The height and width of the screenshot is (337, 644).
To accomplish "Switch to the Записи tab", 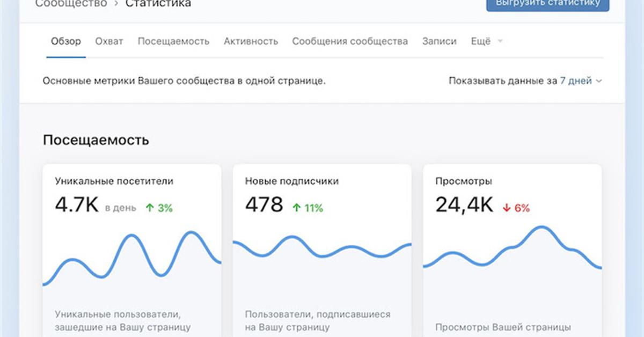I will click(439, 41).
